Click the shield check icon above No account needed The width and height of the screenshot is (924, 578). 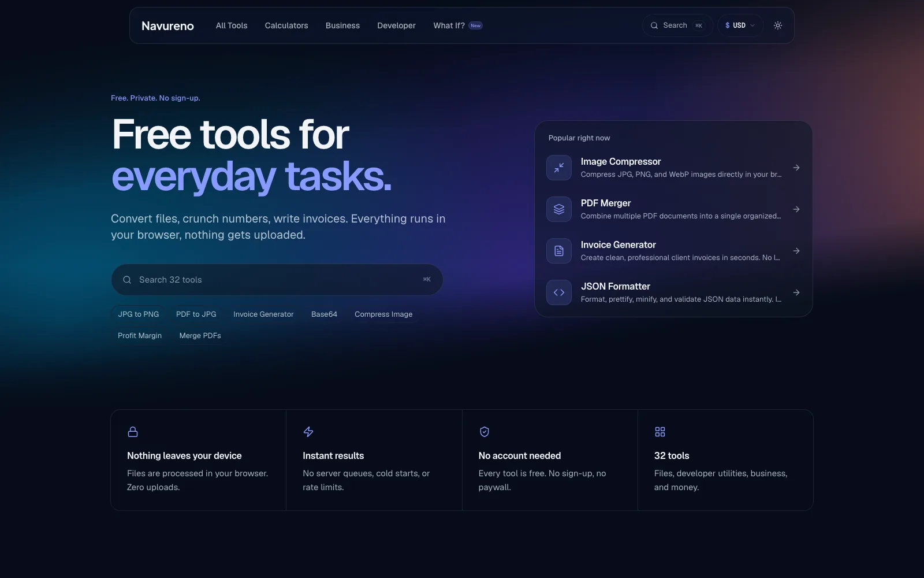485,432
